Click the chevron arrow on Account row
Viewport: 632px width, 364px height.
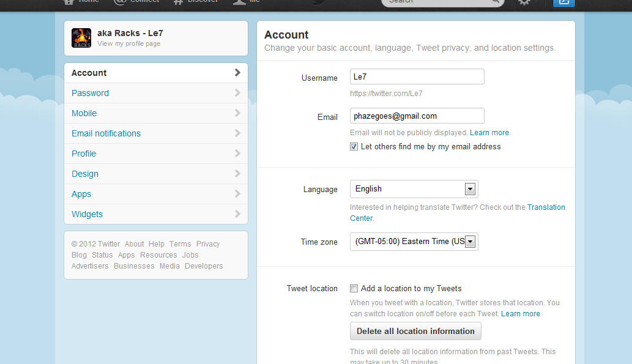click(x=237, y=73)
